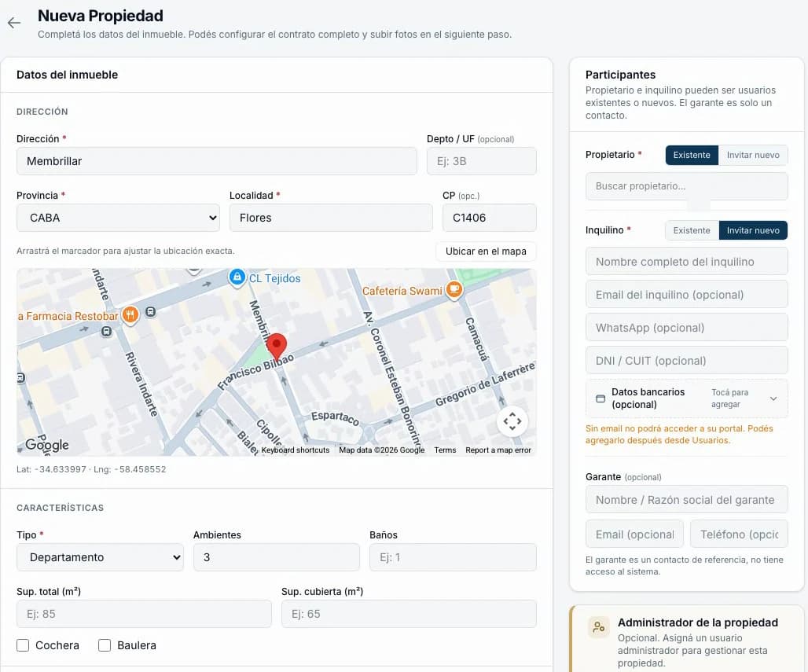Open the Tipo dropdown showing Departamento

coord(100,557)
